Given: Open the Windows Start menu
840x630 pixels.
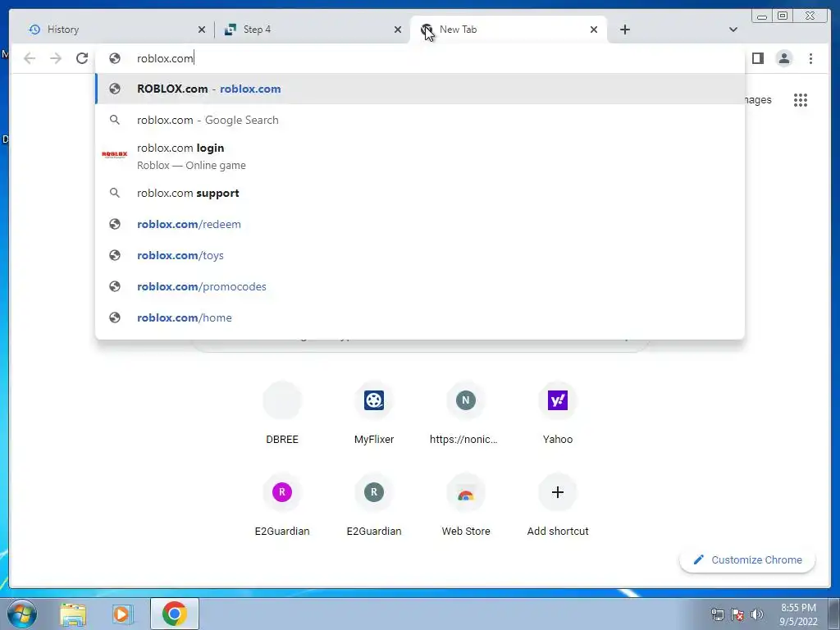Looking at the screenshot, I should coord(22,614).
